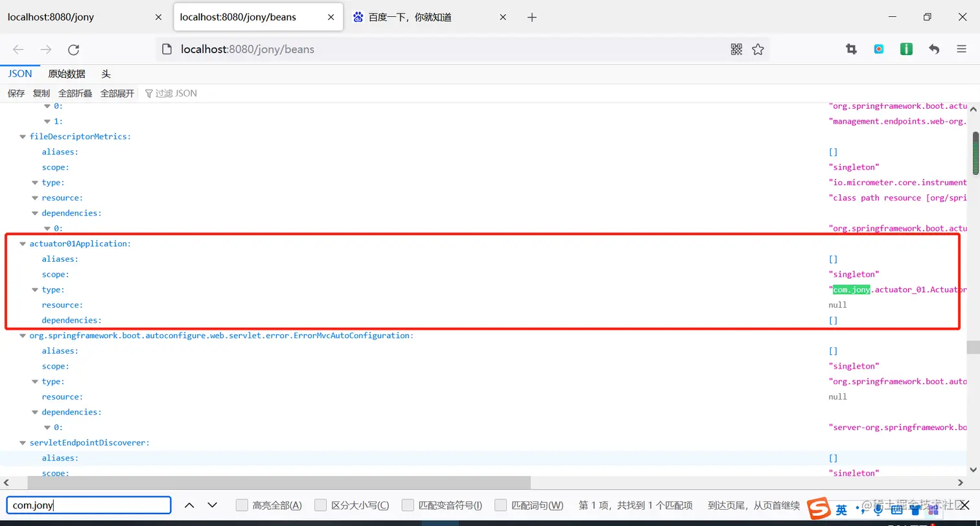Collapse the servletEndpointDiscoverer node

tap(23, 443)
